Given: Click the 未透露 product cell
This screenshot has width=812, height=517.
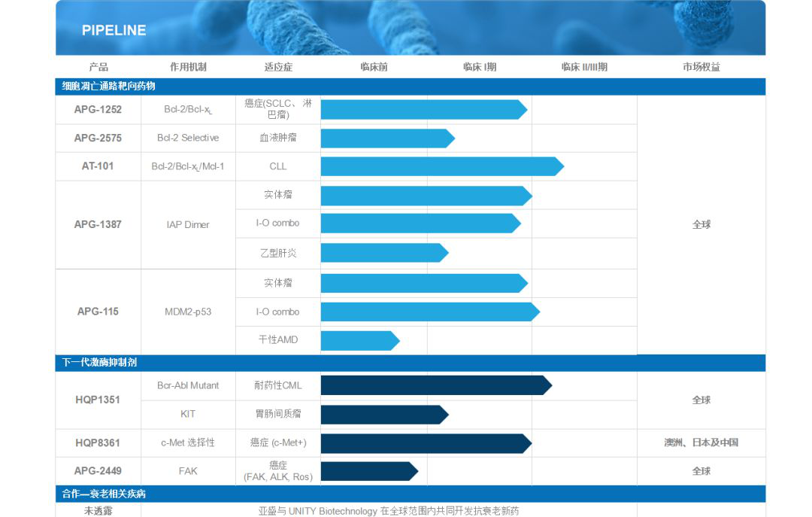Looking at the screenshot, I should [x=98, y=511].
